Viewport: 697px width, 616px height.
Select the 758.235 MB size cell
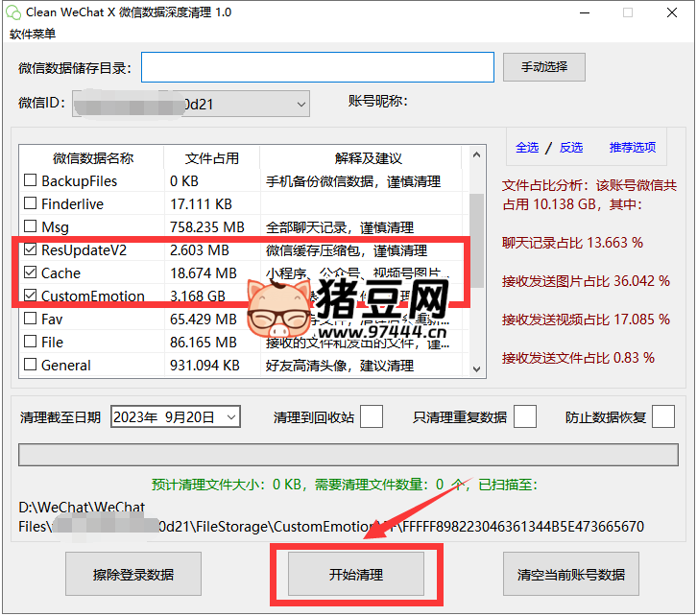pyautogui.click(x=207, y=227)
